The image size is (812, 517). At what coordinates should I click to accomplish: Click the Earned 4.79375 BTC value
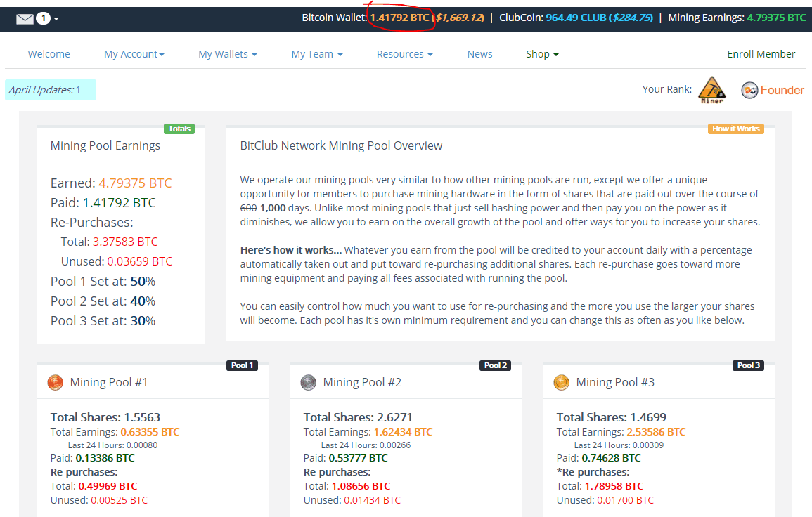pyautogui.click(x=135, y=183)
